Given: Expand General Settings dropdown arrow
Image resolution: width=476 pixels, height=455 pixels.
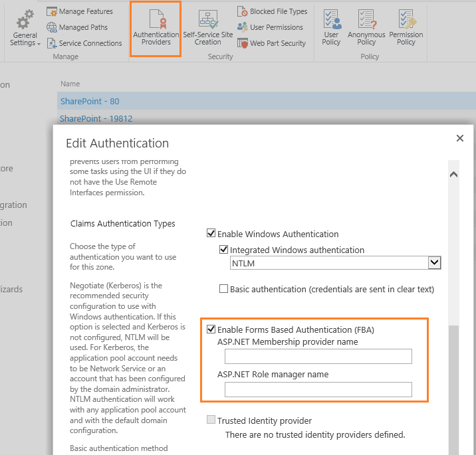Looking at the screenshot, I should click(x=39, y=44).
